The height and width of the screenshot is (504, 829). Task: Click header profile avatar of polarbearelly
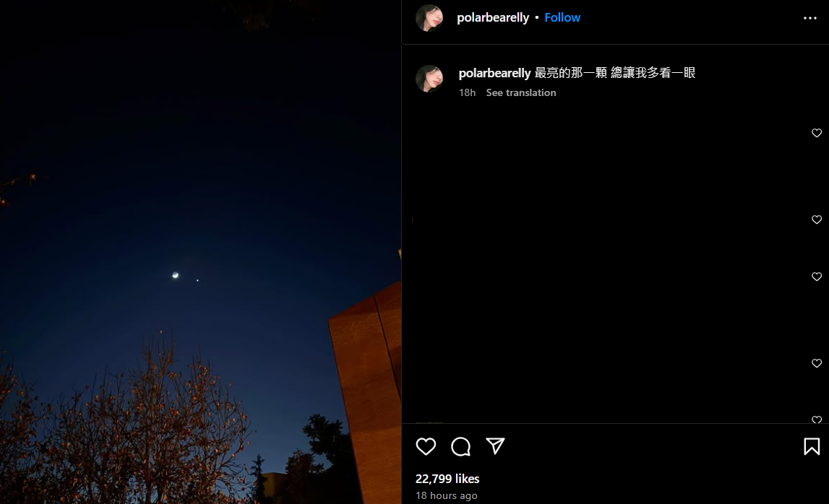point(429,18)
